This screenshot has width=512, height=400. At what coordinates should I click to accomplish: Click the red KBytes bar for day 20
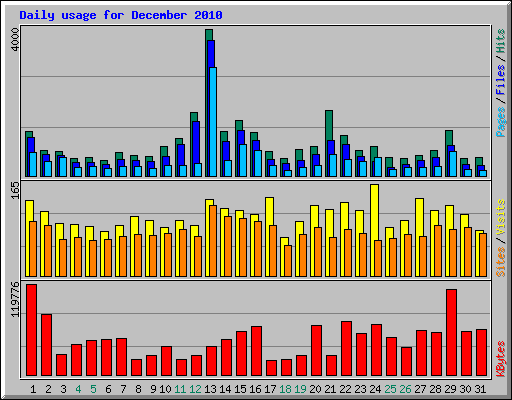tap(316, 351)
